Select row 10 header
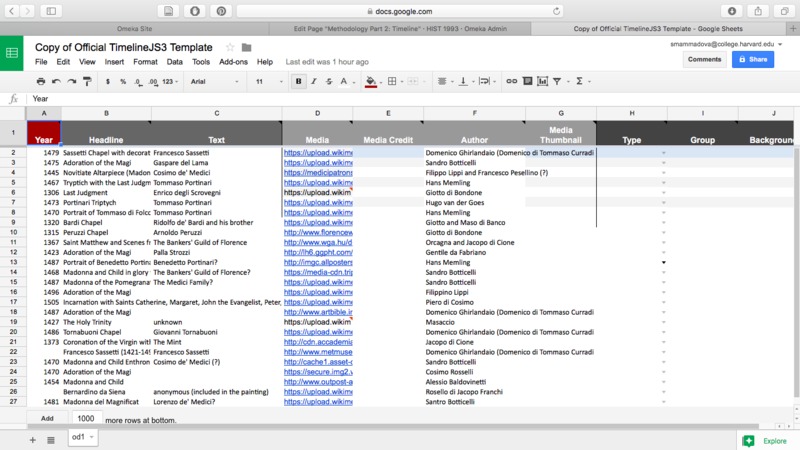Screen dimensions: 800x450 click(x=13, y=232)
